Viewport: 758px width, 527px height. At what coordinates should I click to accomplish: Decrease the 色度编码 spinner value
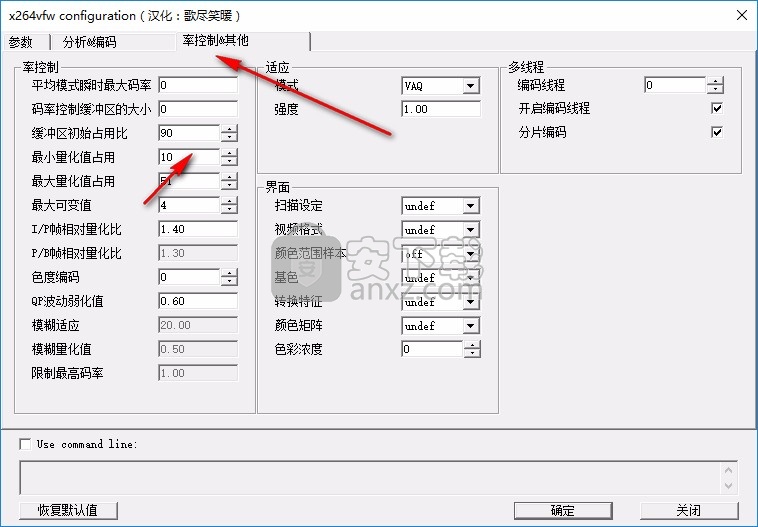230,281
